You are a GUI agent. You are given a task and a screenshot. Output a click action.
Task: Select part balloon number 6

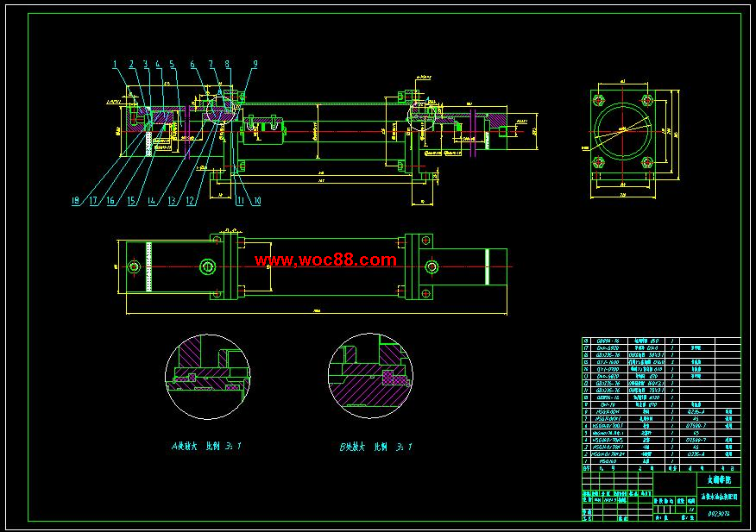coord(192,65)
